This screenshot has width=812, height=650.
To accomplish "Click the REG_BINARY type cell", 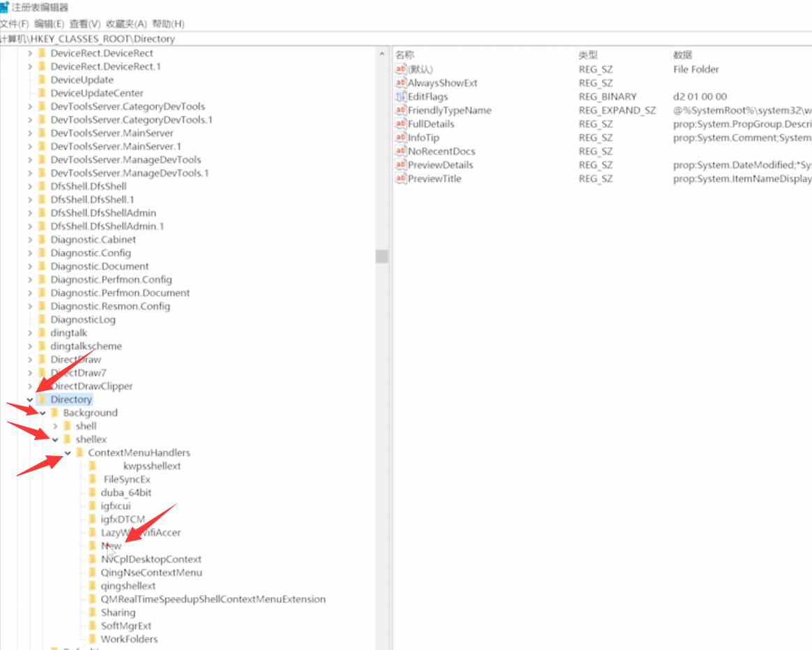I will (x=608, y=97).
